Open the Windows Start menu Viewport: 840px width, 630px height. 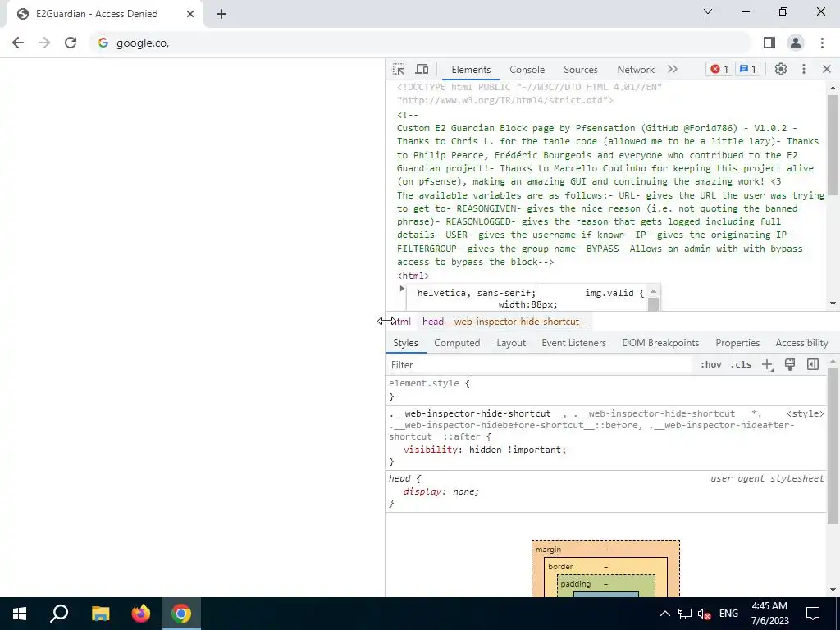pyautogui.click(x=20, y=614)
